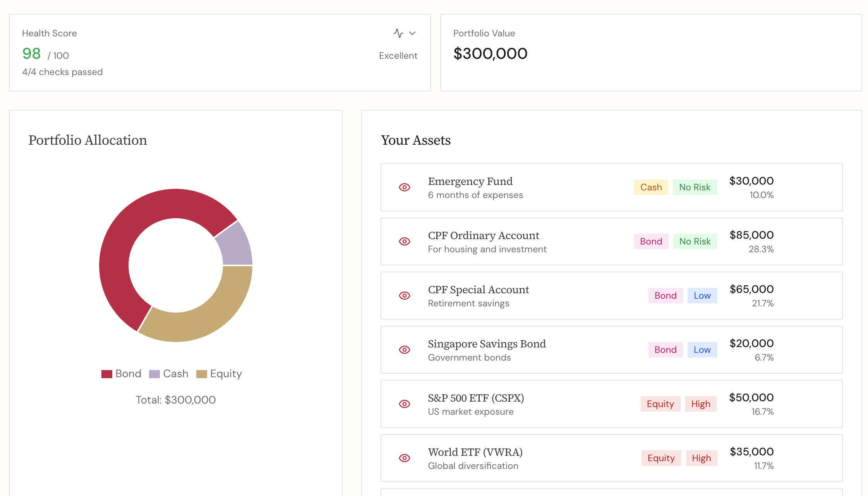Click the eye icon beside World ETF (VWRA)
Viewport: 868px width, 496px height.
click(404, 458)
